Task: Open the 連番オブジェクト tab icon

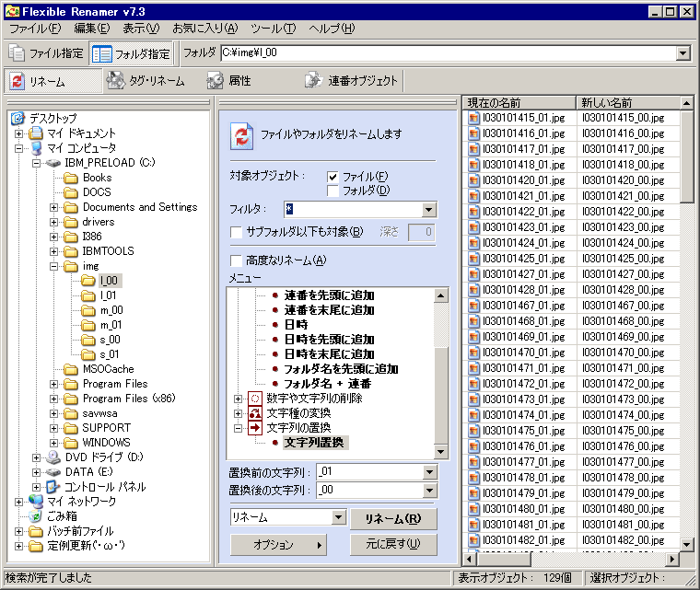Action: [313, 81]
